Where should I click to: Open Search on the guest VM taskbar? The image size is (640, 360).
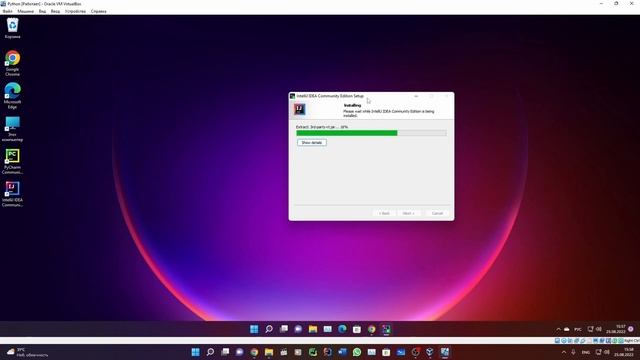pos(269,329)
